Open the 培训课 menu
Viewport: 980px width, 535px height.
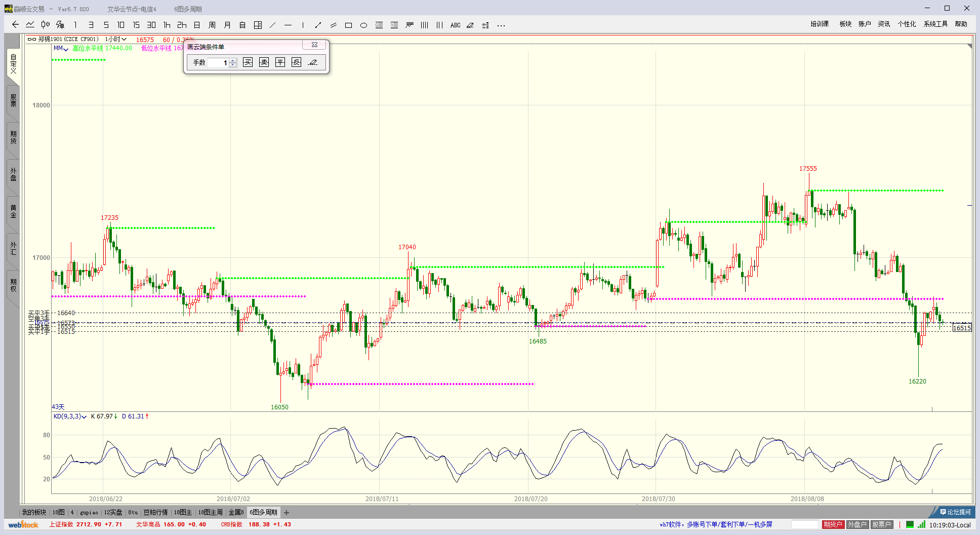(x=820, y=24)
